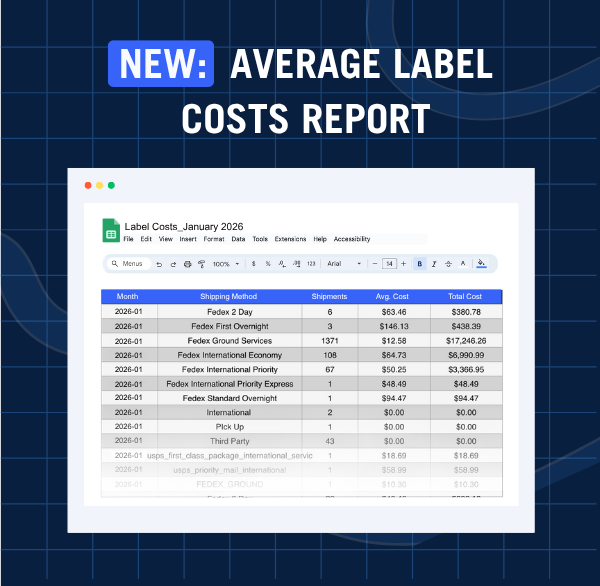The width and height of the screenshot is (600, 586).
Task: Click the increase font size plus button
Action: (x=403, y=264)
